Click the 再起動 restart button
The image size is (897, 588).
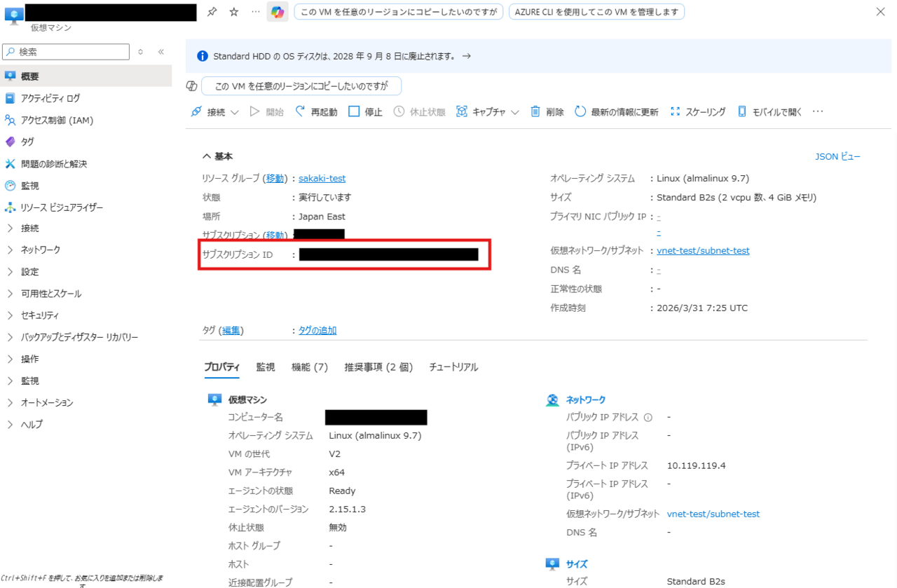(x=316, y=112)
